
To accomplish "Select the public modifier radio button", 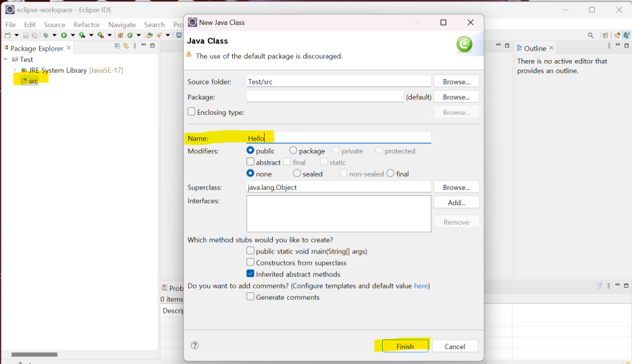I will 251,150.
